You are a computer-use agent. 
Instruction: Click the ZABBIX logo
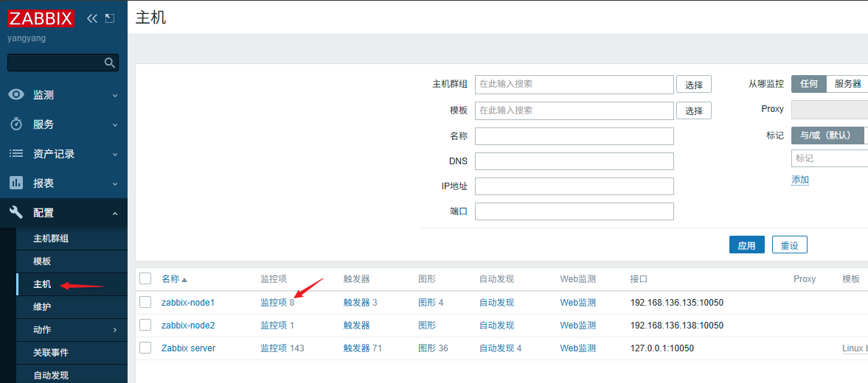coord(41,18)
